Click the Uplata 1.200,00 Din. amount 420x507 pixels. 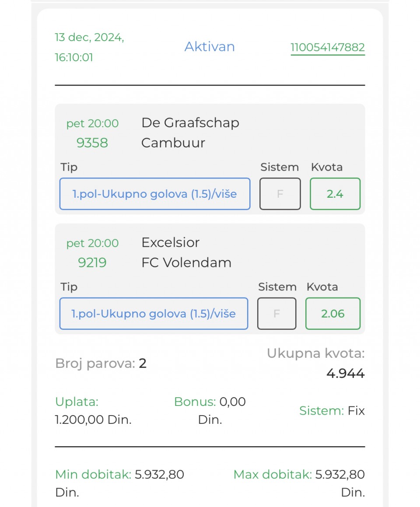(93, 420)
